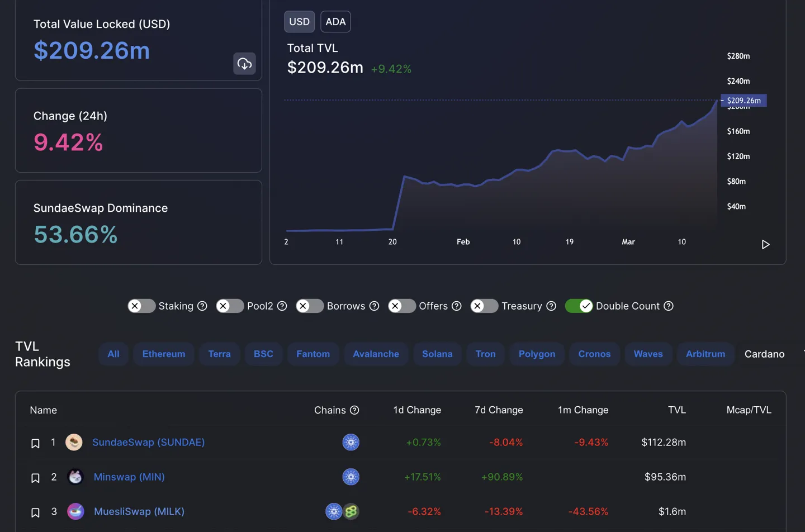805x532 pixels.
Task: Click the green second chain icon for MuesliSwap
Action: (351, 511)
